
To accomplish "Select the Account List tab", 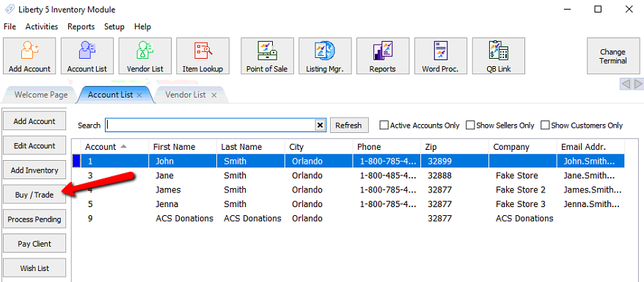I will (x=110, y=95).
